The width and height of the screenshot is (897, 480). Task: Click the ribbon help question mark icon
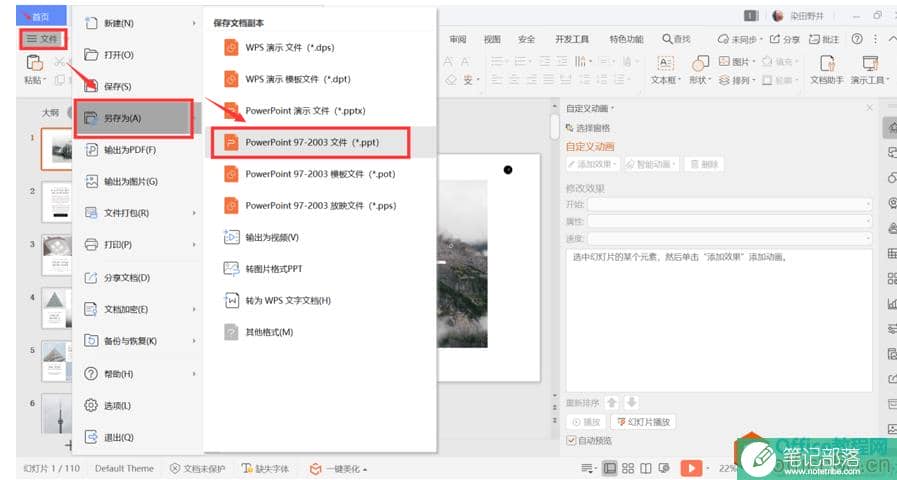click(x=857, y=39)
